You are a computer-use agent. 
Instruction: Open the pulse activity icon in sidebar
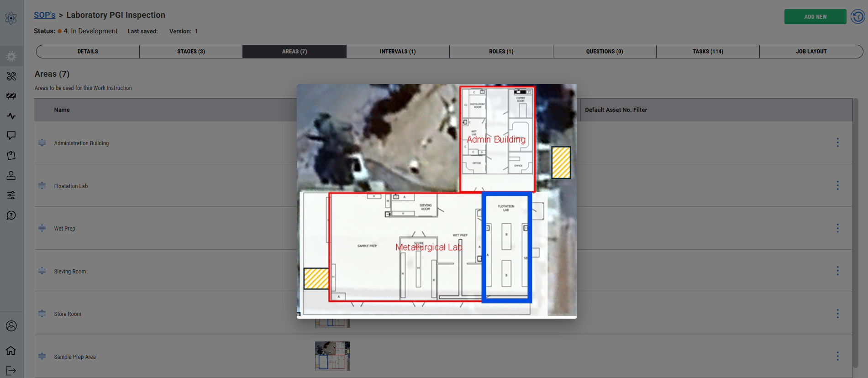click(11, 116)
